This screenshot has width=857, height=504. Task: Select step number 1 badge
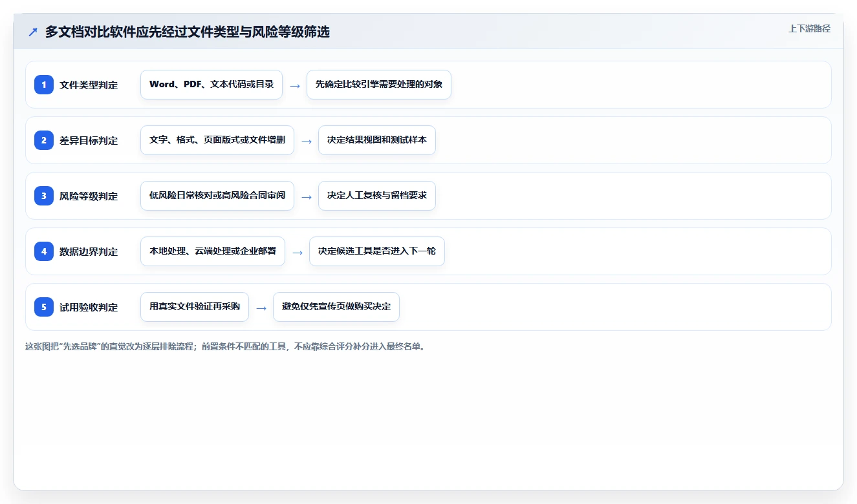[44, 84]
